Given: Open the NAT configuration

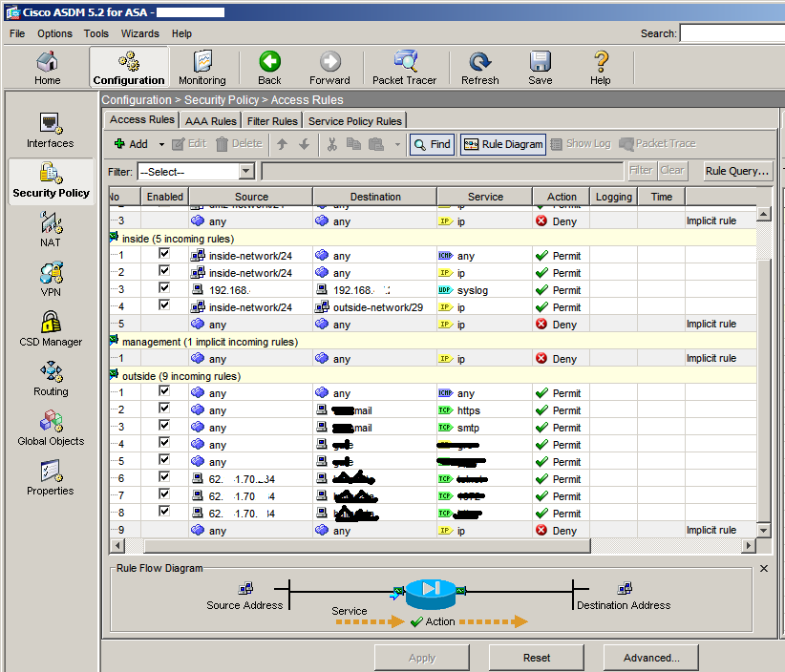Looking at the screenshot, I should pyautogui.click(x=51, y=230).
